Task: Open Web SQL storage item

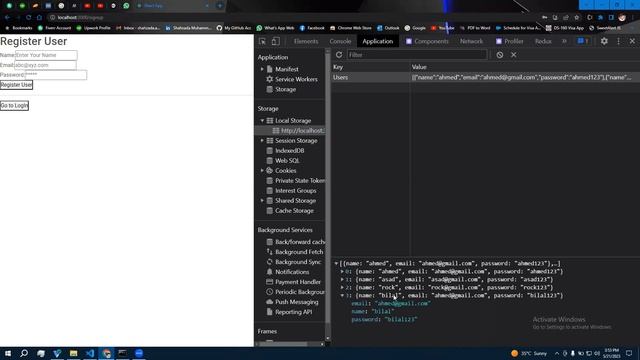Action: [287, 161]
